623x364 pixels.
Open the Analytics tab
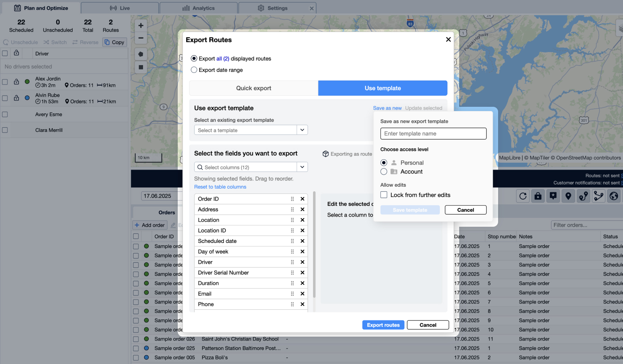[199, 8]
